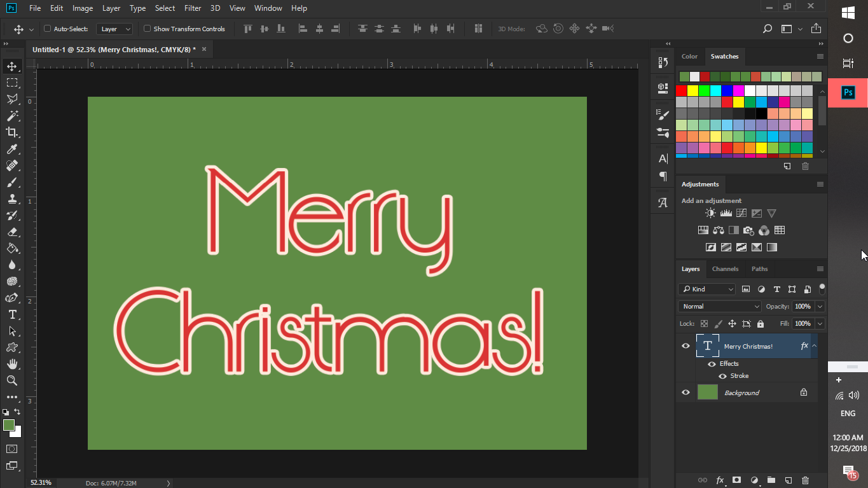Open the Windows notification center
The width and height of the screenshot is (868, 488).
point(848,472)
